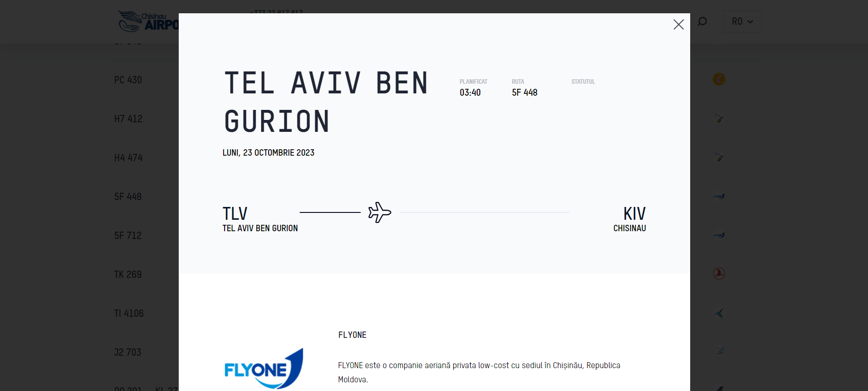
Task: Click the TLV departure airport code
Action: click(x=235, y=214)
